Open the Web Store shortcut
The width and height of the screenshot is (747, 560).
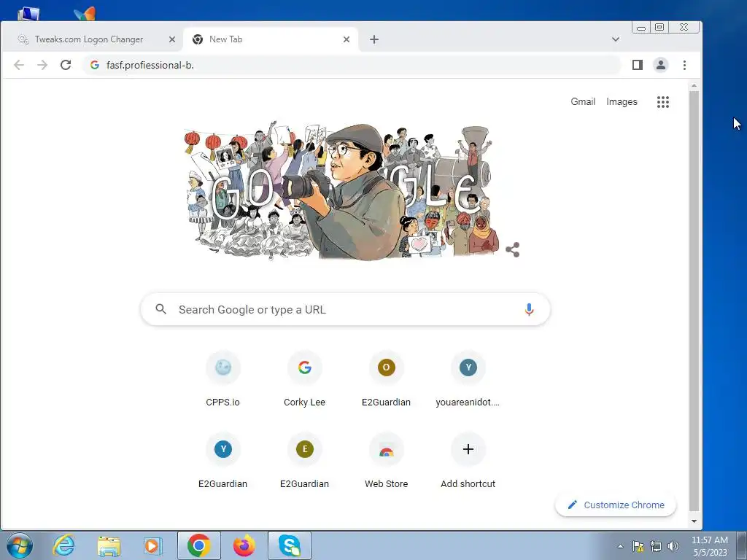(387, 462)
